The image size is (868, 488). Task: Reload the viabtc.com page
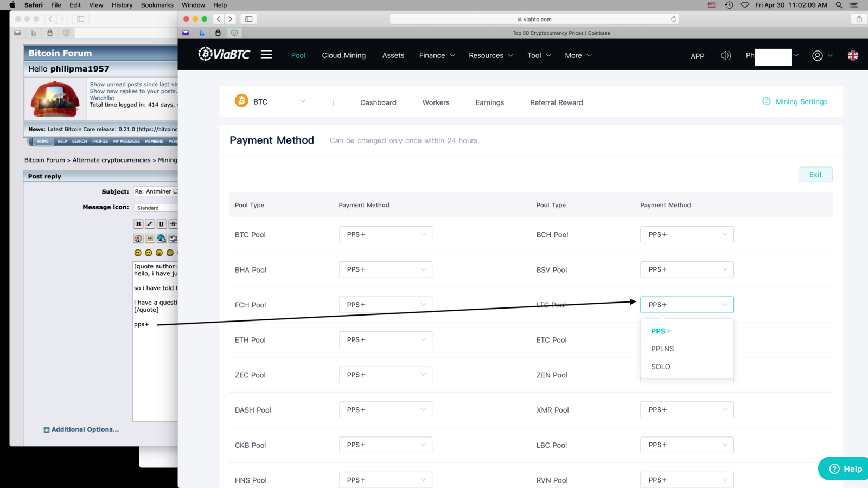click(674, 19)
